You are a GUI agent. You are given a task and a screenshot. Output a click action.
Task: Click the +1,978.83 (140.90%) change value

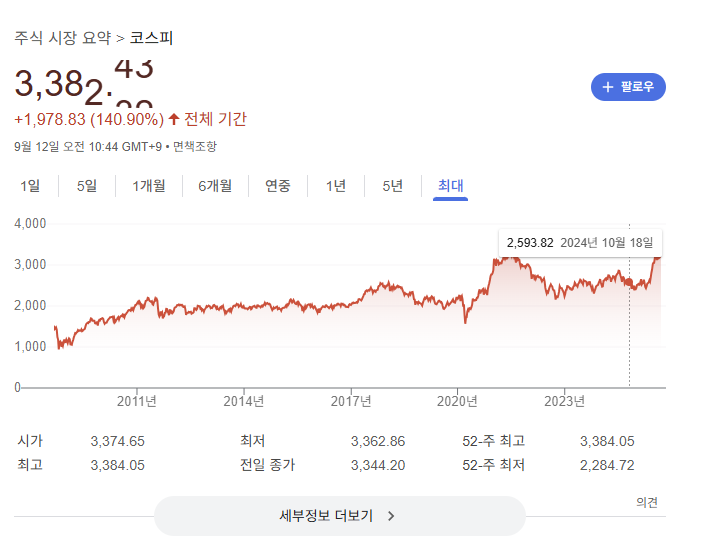(x=89, y=119)
